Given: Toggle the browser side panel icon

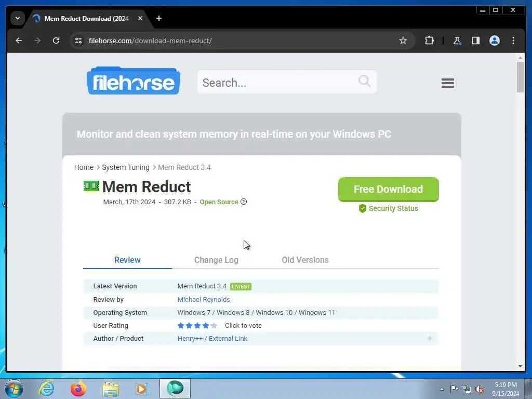Looking at the screenshot, I should (x=475, y=41).
